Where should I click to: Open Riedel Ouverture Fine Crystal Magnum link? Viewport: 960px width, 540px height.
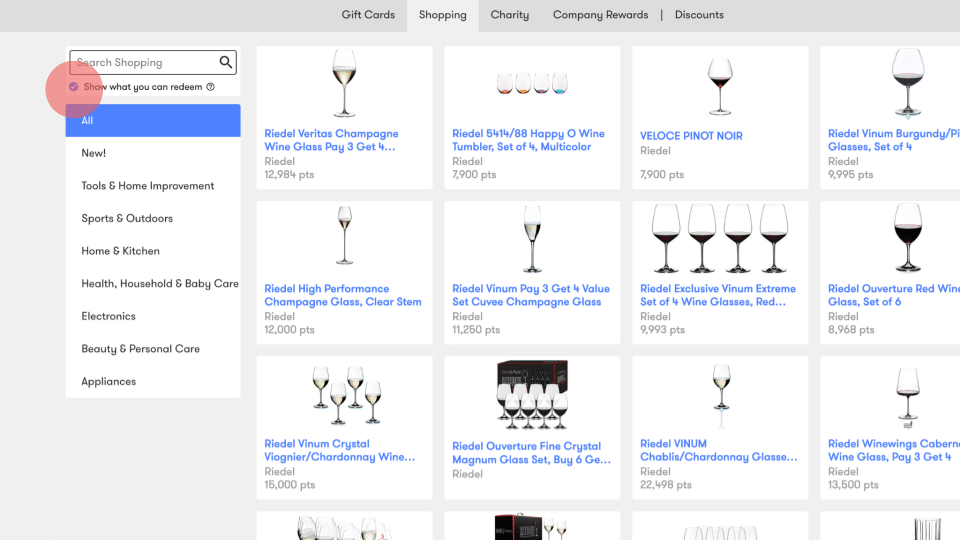point(531,452)
